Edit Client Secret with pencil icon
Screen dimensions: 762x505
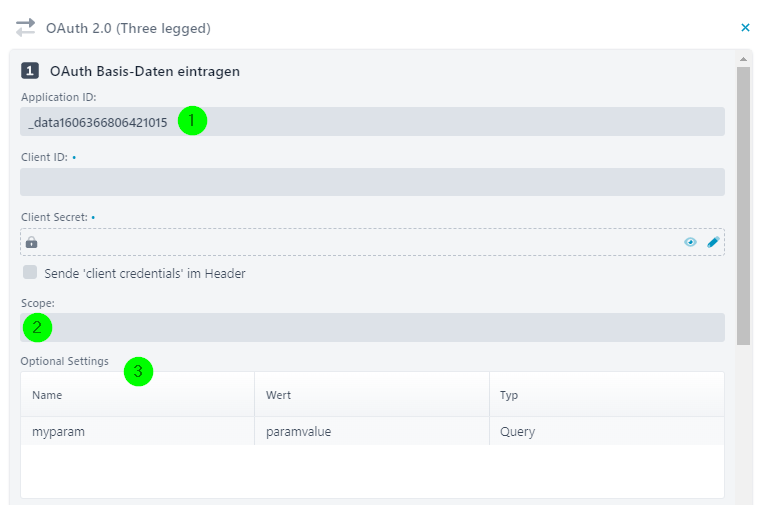point(713,242)
